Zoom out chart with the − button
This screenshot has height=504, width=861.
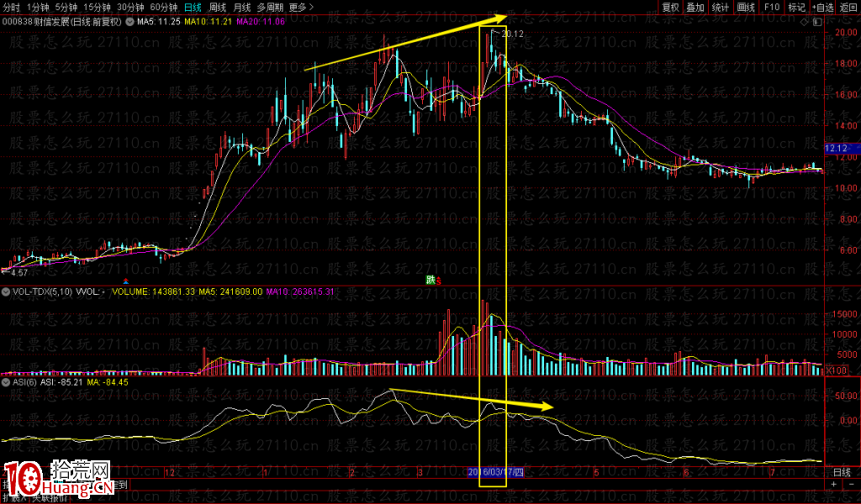click(x=852, y=484)
